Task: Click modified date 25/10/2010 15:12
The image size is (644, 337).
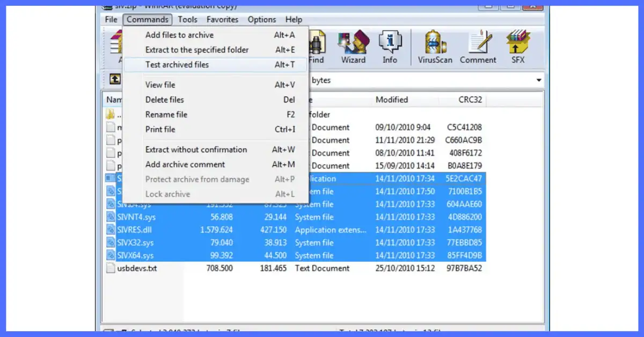Action: 406,268
